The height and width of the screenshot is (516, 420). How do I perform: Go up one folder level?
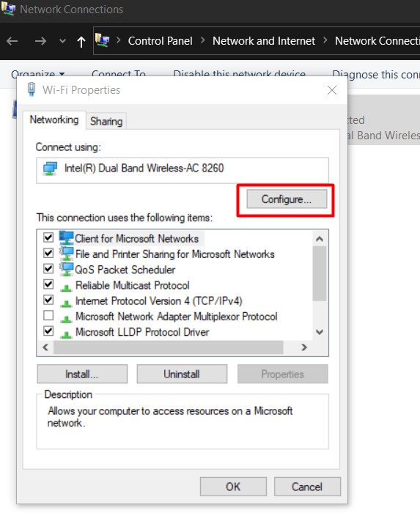tap(81, 42)
